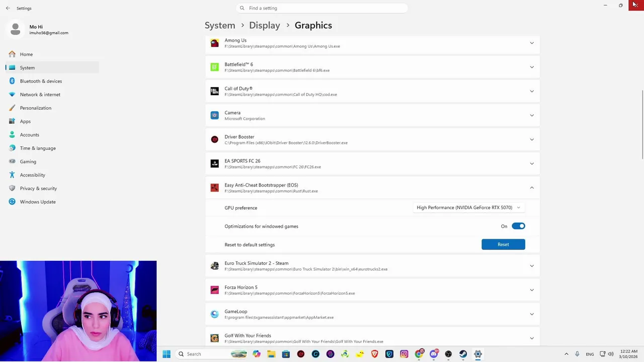
Task: Click the Forza Horizon 5 icon
Action: [x=215, y=290]
